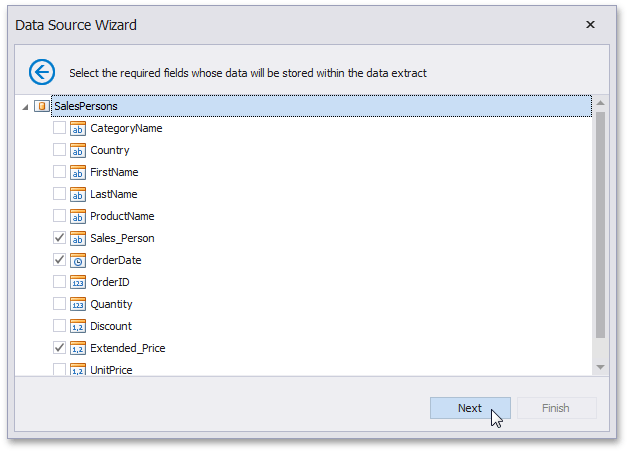Viewport: 630px width, 454px height.
Task: Click the text type icon beside ProductName
Action: 78,216
